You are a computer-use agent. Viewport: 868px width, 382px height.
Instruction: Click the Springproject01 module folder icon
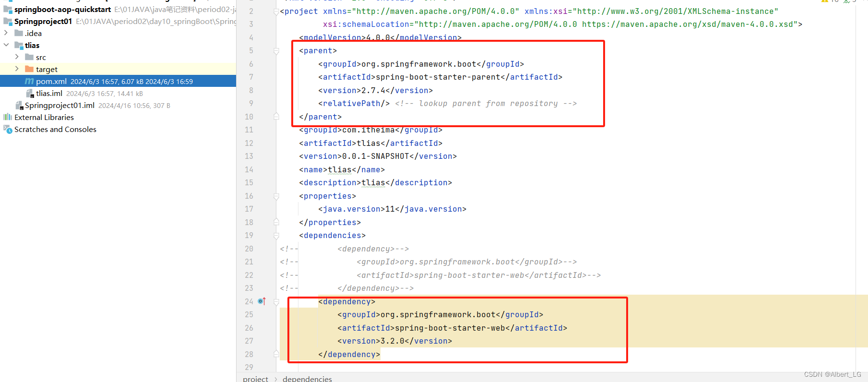pyautogui.click(x=8, y=21)
